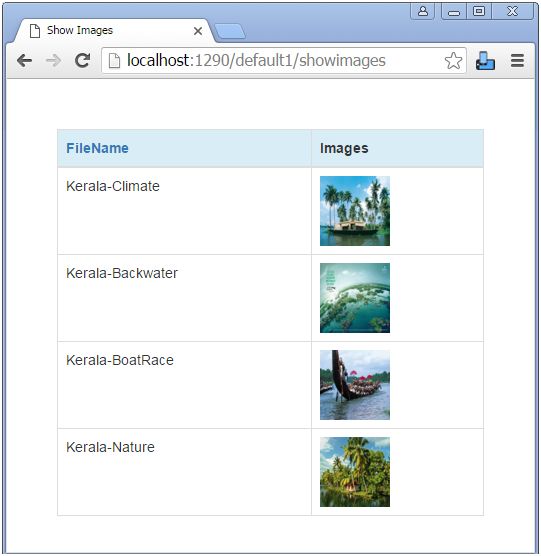Minimize the browser window
The height and width of the screenshot is (556, 541).
click(454, 11)
